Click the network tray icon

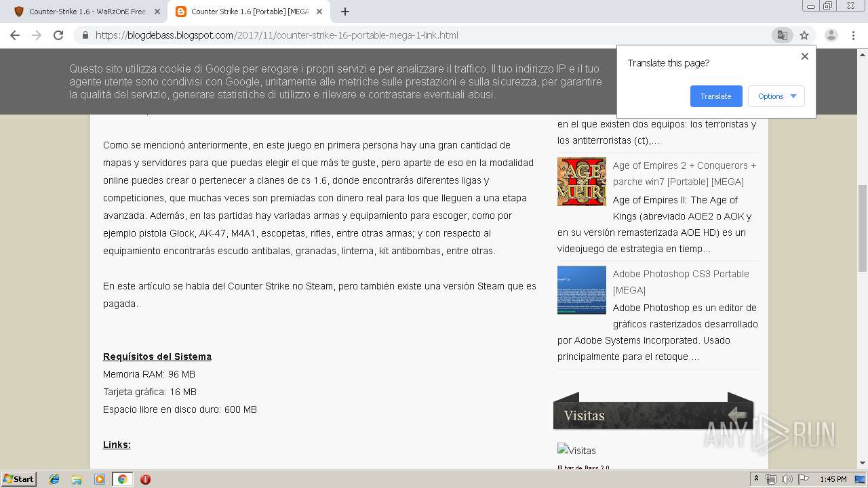click(771, 479)
